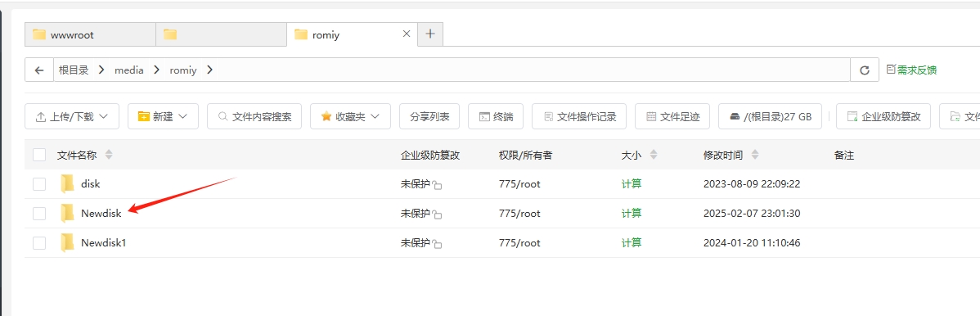Click the 权限/所有者 column header

tap(526, 155)
